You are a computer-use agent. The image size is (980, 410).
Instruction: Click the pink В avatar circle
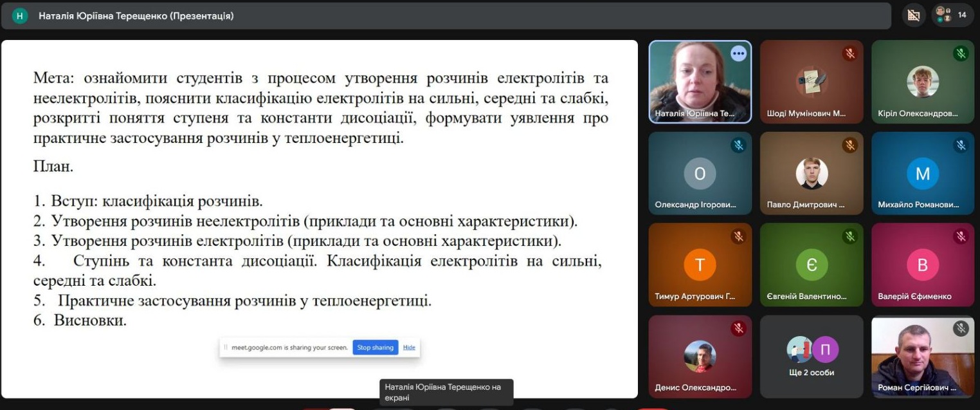coord(923,265)
